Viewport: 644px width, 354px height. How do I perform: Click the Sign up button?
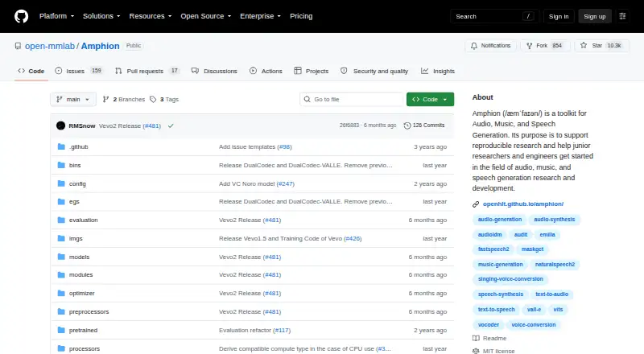tap(595, 16)
